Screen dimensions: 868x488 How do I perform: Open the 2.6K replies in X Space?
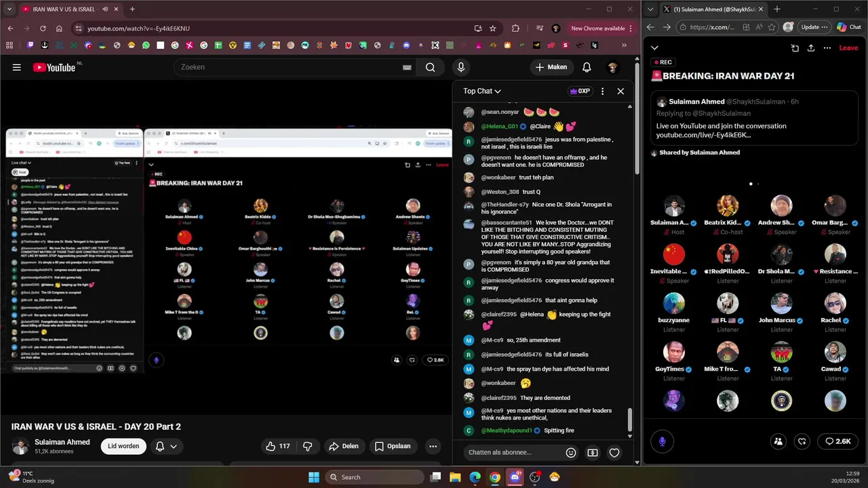point(837,441)
